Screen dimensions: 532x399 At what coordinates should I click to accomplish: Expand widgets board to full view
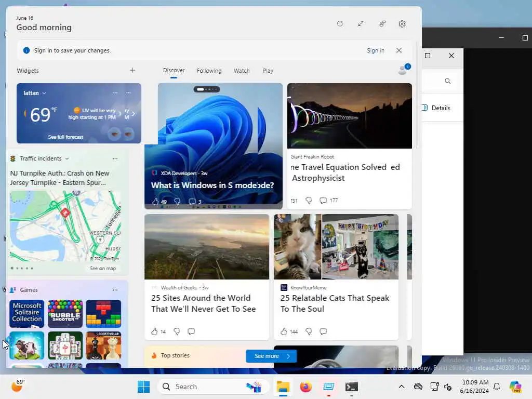pos(361,24)
